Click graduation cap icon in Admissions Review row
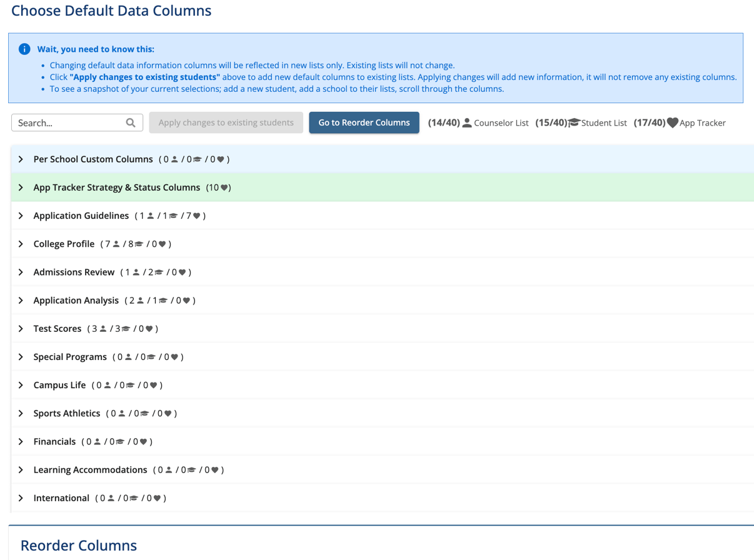The width and height of the screenshot is (754, 560). [159, 272]
